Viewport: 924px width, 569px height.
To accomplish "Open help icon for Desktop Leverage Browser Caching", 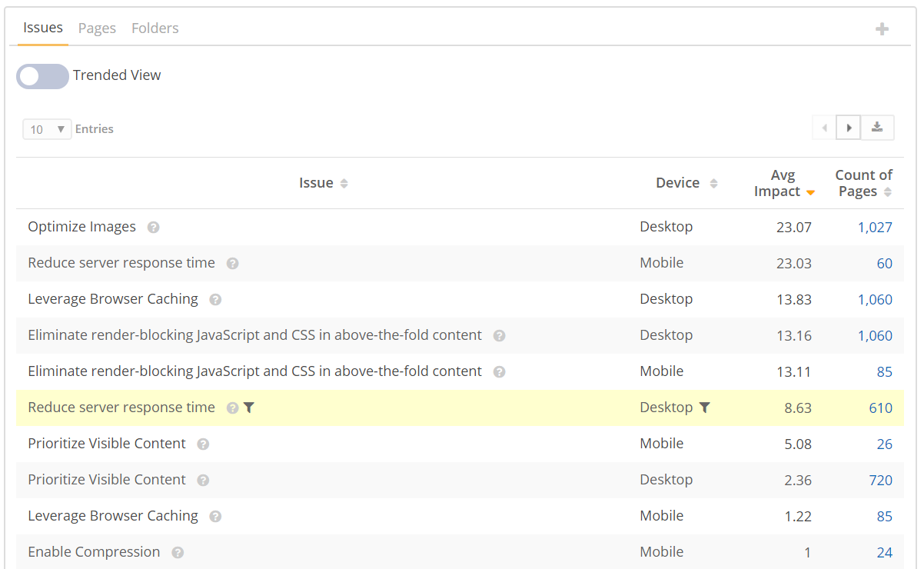I will 215,299.
